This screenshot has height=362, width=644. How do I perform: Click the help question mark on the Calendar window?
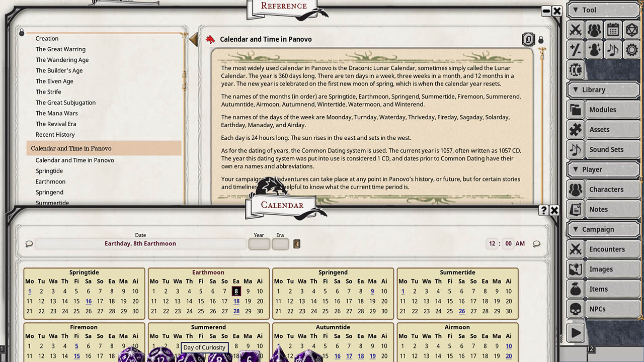click(544, 210)
